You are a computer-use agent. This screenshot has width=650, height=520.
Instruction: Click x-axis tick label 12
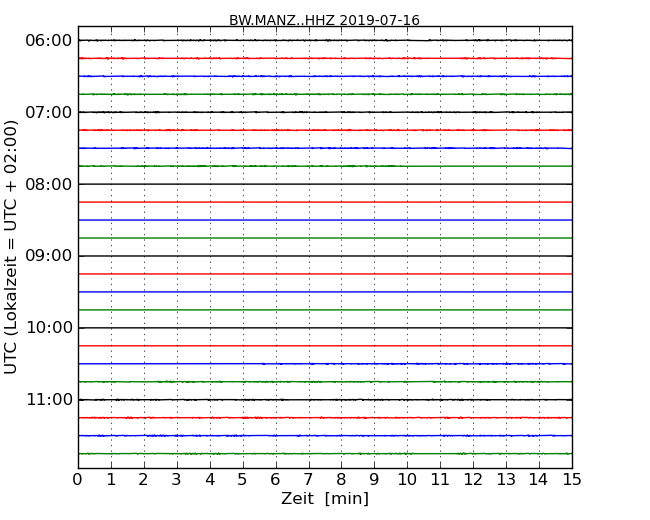coord(473,480)
